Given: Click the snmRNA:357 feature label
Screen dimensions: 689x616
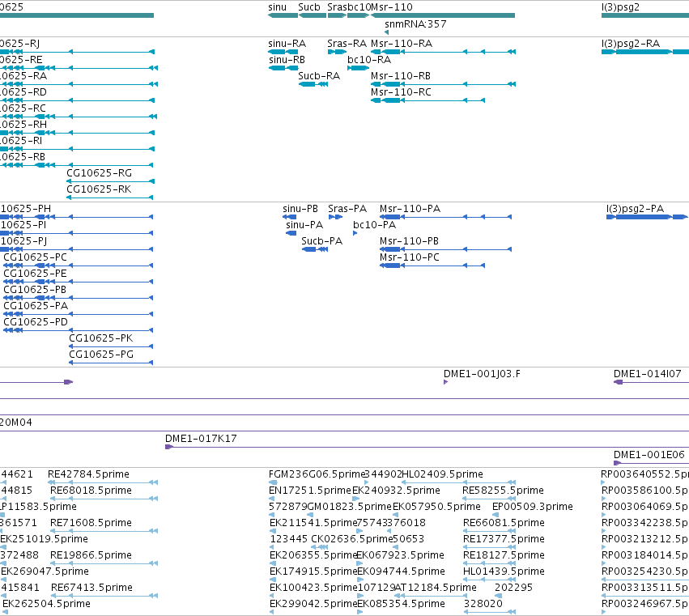Looking at the screenshot, I should point(415,24).
